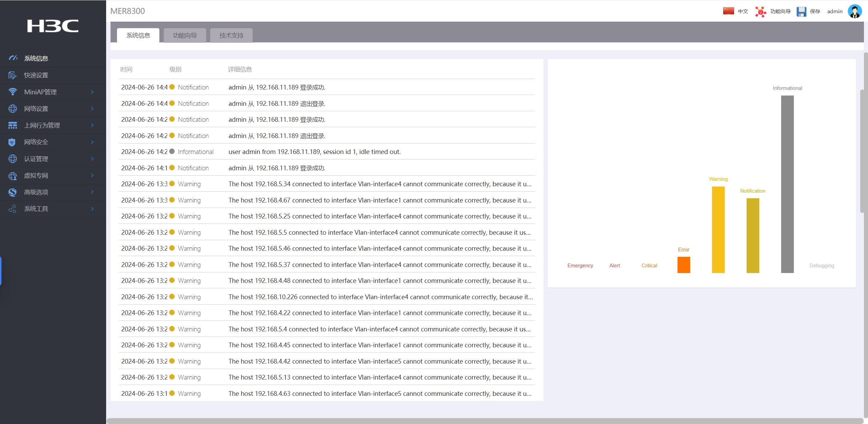The height and width of the screenshot is (424, 868).
Task: Click the 快速设置 sidebar icon
Action: click(x=13, y=75)
